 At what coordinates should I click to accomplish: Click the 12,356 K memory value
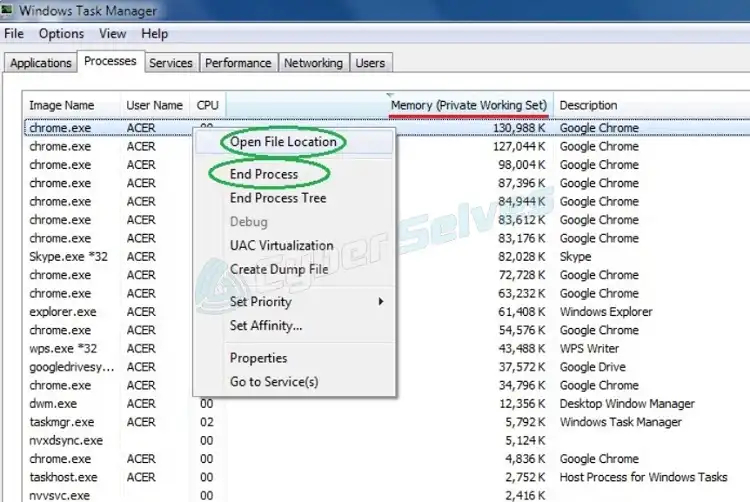522,404
